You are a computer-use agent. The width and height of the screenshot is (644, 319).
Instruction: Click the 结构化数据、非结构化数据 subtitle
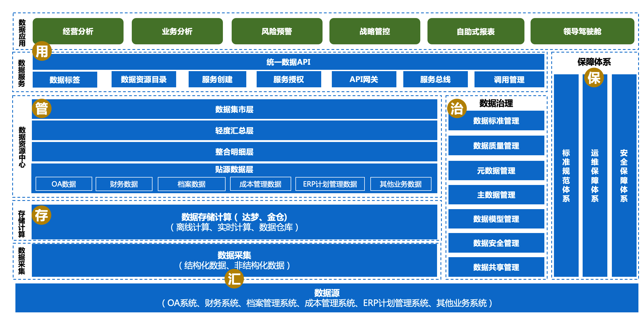pos(234,265)
